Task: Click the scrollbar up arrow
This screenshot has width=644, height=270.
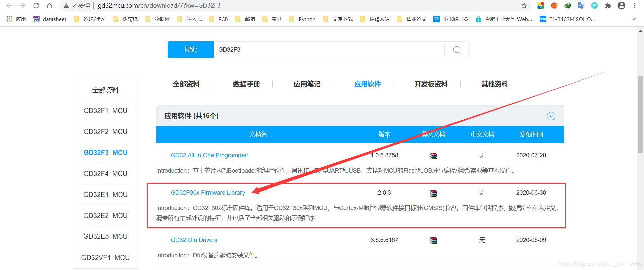Action: pyautogui.click(x=640, y=31)
